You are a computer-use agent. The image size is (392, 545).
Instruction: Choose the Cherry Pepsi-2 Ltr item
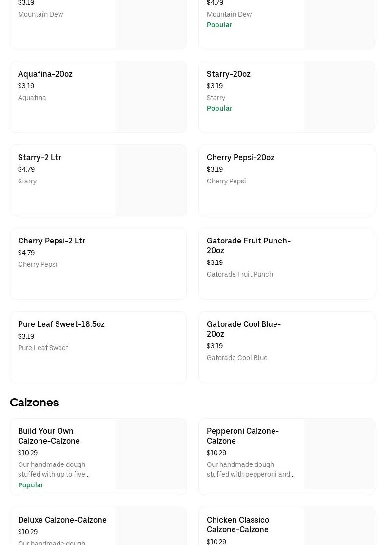pyautogui.click(x=52, y=241)
